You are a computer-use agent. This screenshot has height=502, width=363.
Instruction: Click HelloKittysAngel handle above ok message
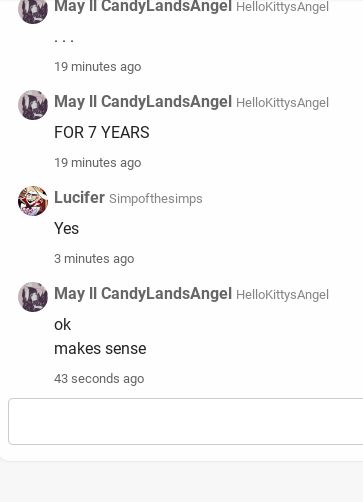coord(282,295)
